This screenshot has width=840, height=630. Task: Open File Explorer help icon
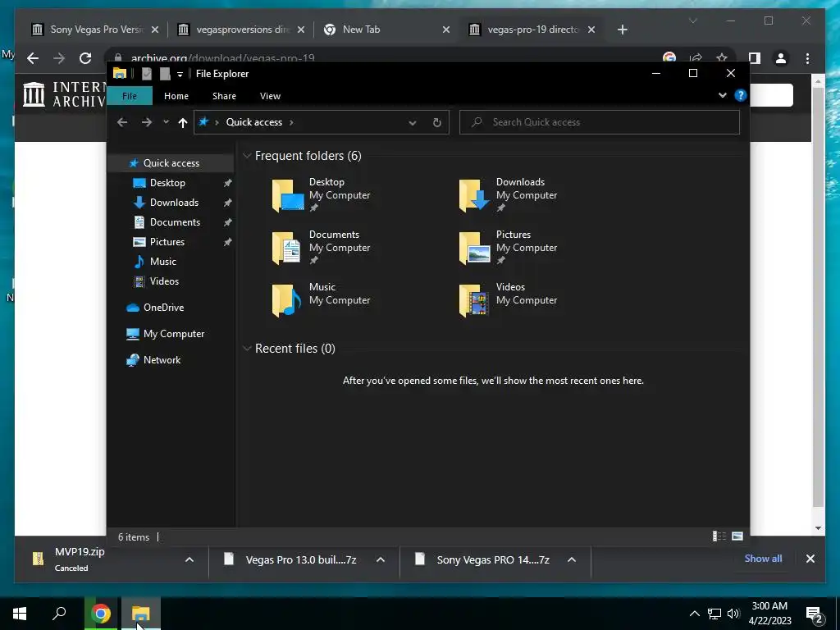(x=741, y=95)
